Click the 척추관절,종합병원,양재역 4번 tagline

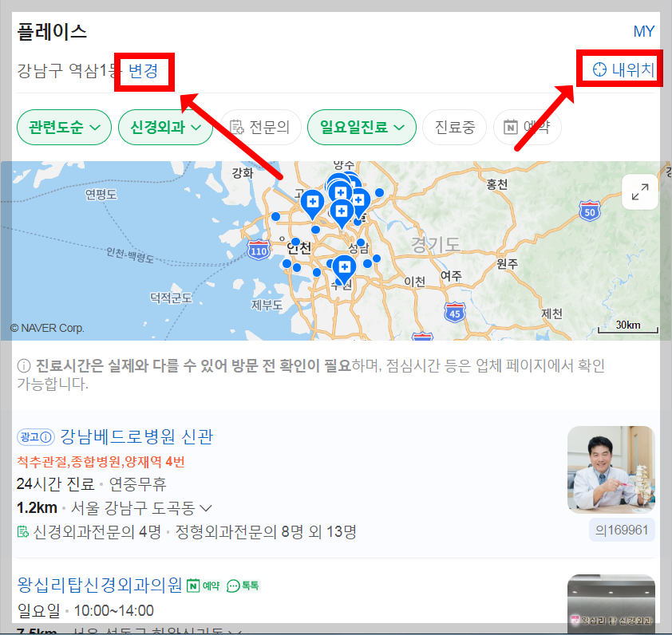point(101,461)
